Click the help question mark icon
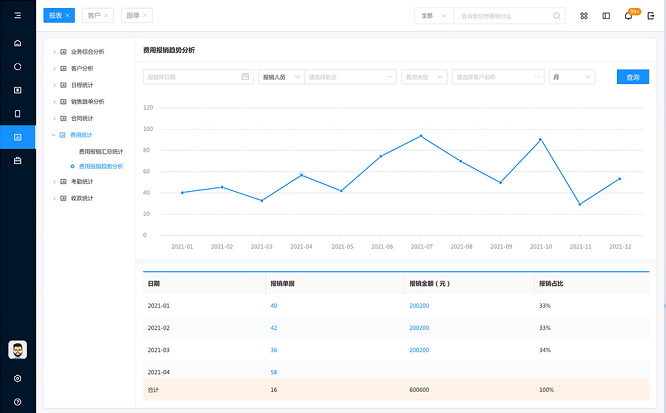The width and height of the screenshot is (666, 413). tap(17, 400)
